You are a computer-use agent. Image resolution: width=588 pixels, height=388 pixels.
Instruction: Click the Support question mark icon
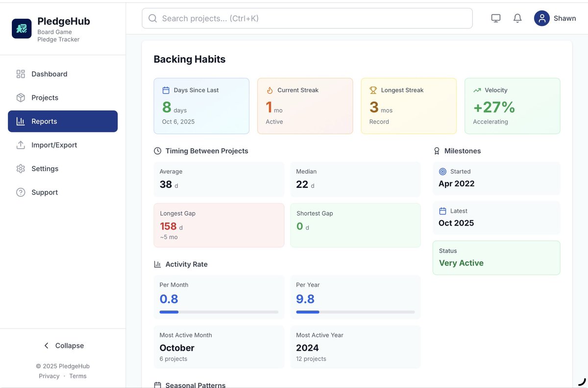click(21, 192)
